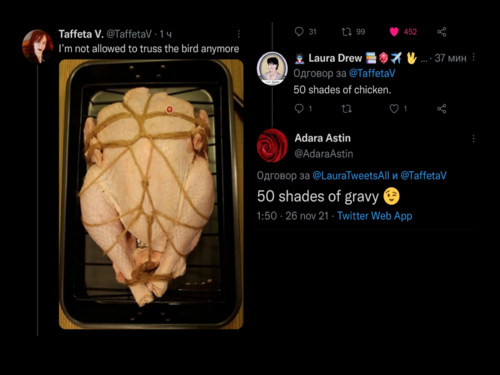Reply to Laura Drew's 50 shades of chicken tweet
This screenshot has height=375, width=500.
click(x=299, y=109)
